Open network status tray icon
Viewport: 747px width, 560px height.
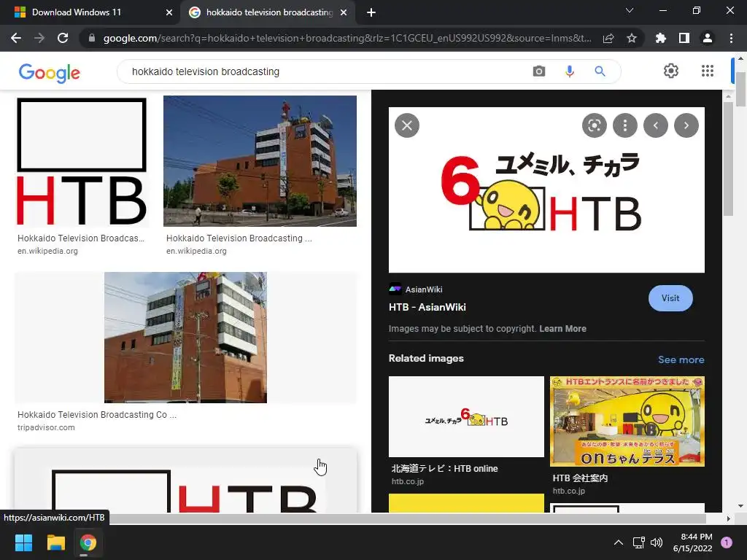(638, 542)
